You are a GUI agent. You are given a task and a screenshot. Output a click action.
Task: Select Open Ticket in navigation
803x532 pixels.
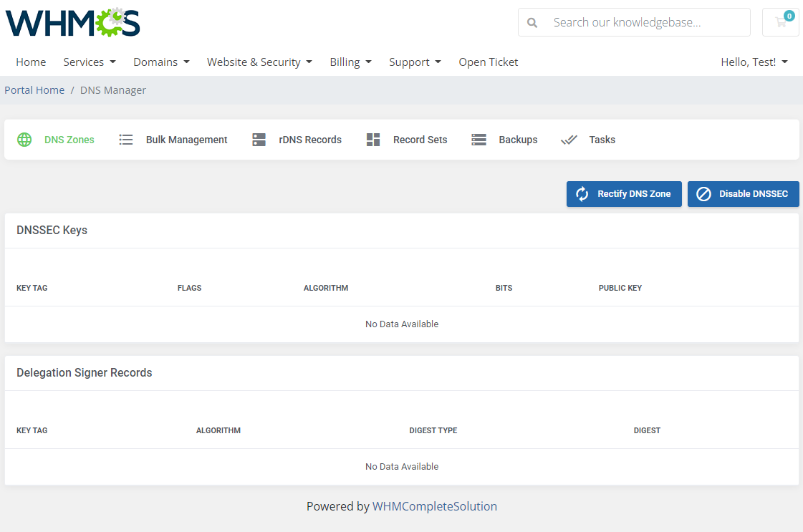coord(489,62)
